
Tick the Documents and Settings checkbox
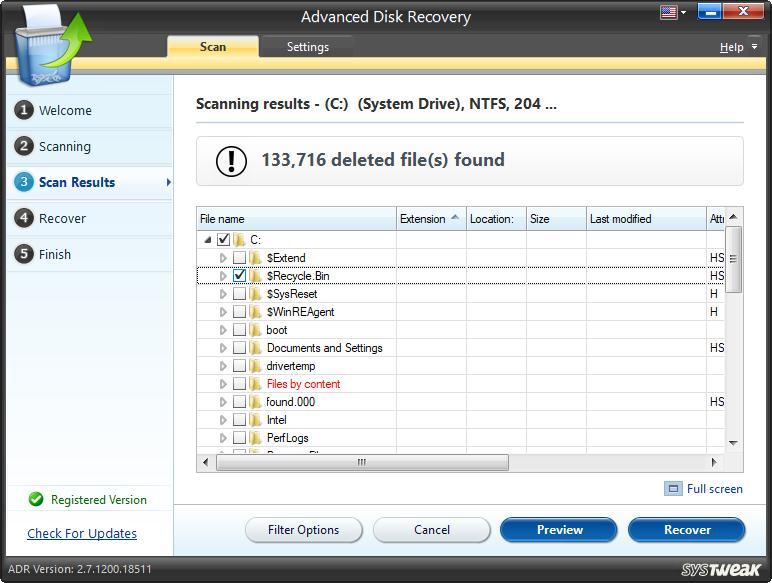pos(239,348)
